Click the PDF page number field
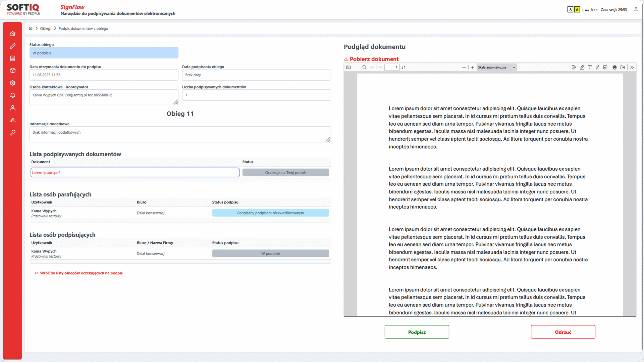644x362 pixels. [392, 67]
